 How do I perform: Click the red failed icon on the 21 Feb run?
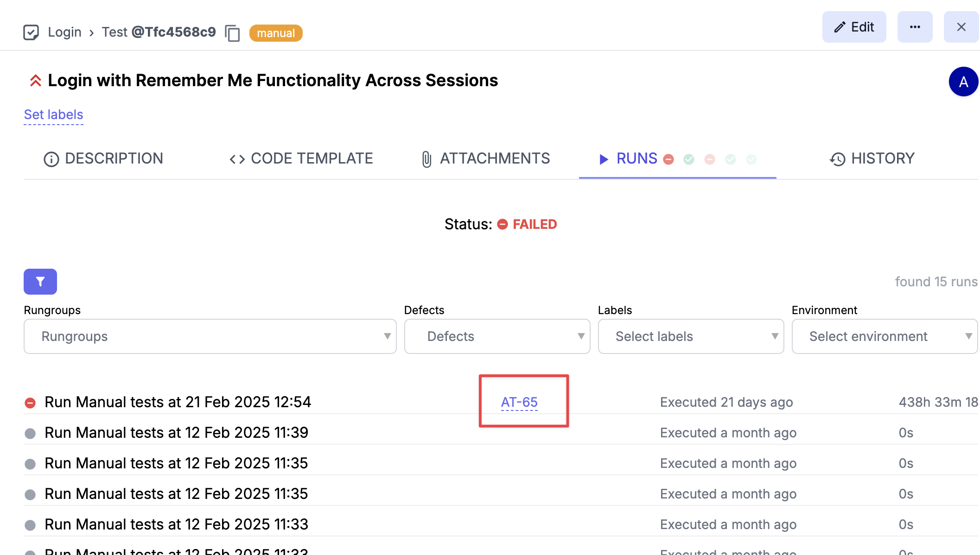click(30, 403)
